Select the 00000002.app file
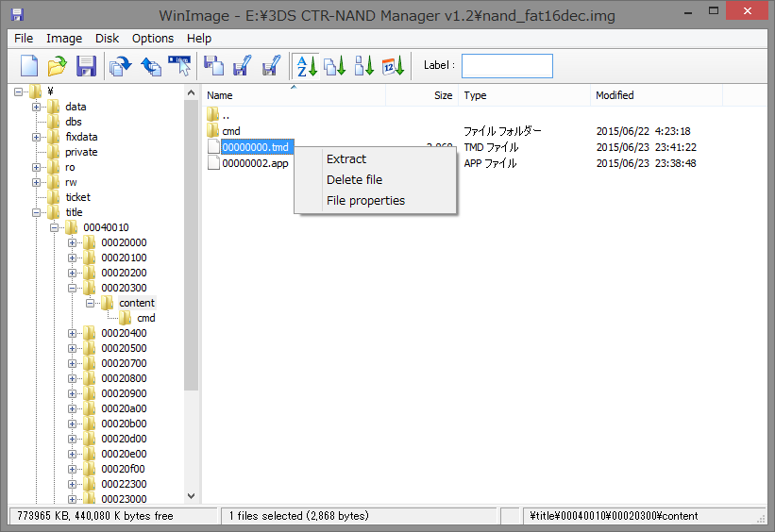The height and width of the screenshot is (532, 775). pyautogui.click(x=255, y=163)
